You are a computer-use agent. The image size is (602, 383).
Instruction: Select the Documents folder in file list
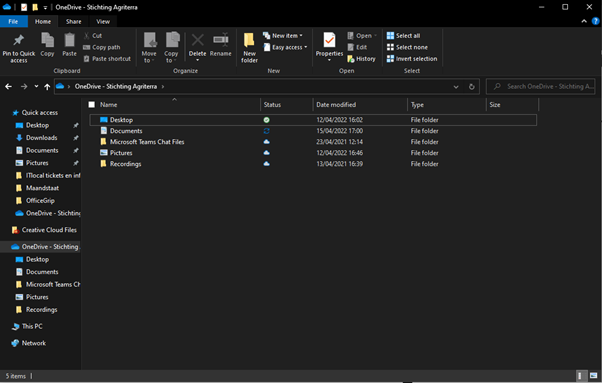coord(313,131)
